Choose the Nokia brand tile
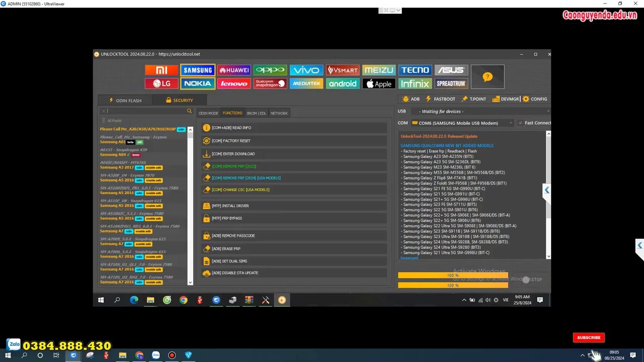 [x=198, y=84]
